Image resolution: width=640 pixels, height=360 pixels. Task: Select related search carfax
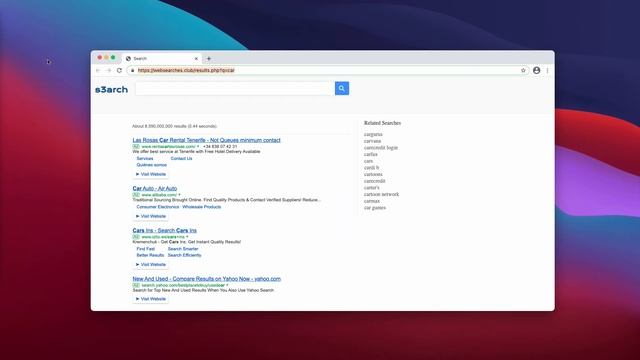(371, 154)
